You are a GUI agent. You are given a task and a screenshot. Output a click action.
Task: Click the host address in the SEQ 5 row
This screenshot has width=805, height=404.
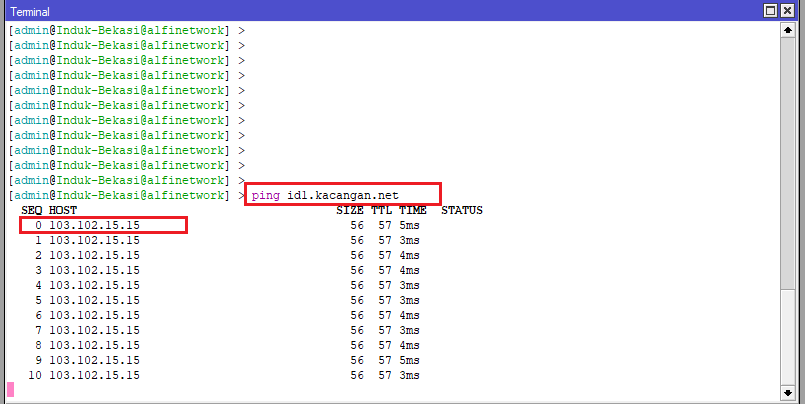coord(94,300)
